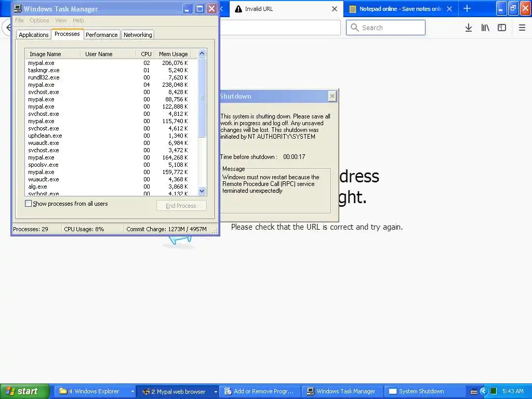The height and width of the screenshot is (399, 532).
Task: Open a new browser tab with plus
Action: point(467,8)
